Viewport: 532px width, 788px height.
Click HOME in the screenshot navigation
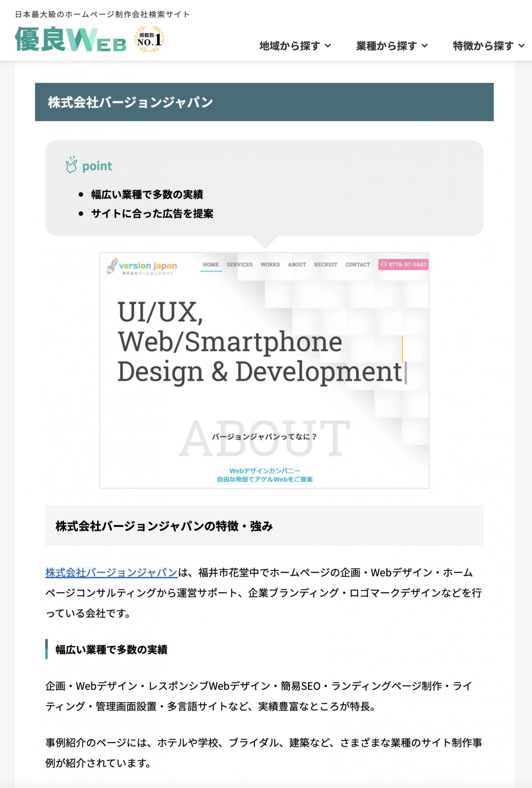point(211,265)
